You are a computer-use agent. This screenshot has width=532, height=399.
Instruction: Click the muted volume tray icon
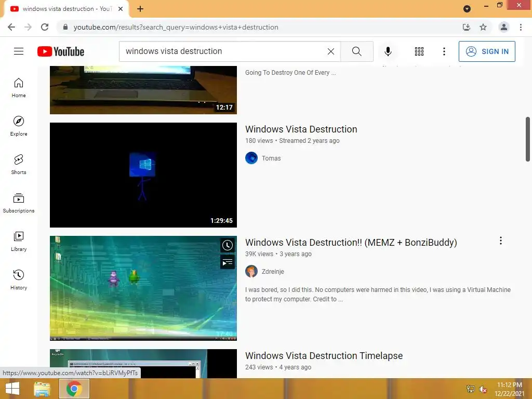pos(483,389)
